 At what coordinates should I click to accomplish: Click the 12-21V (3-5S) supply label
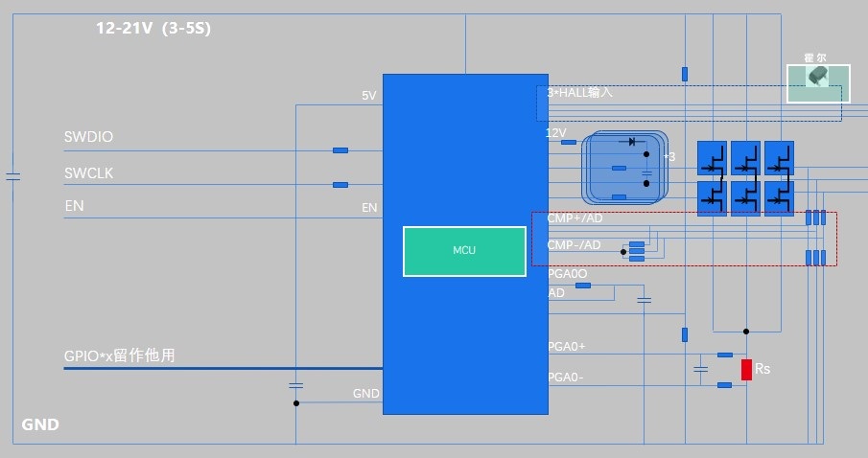152,29
